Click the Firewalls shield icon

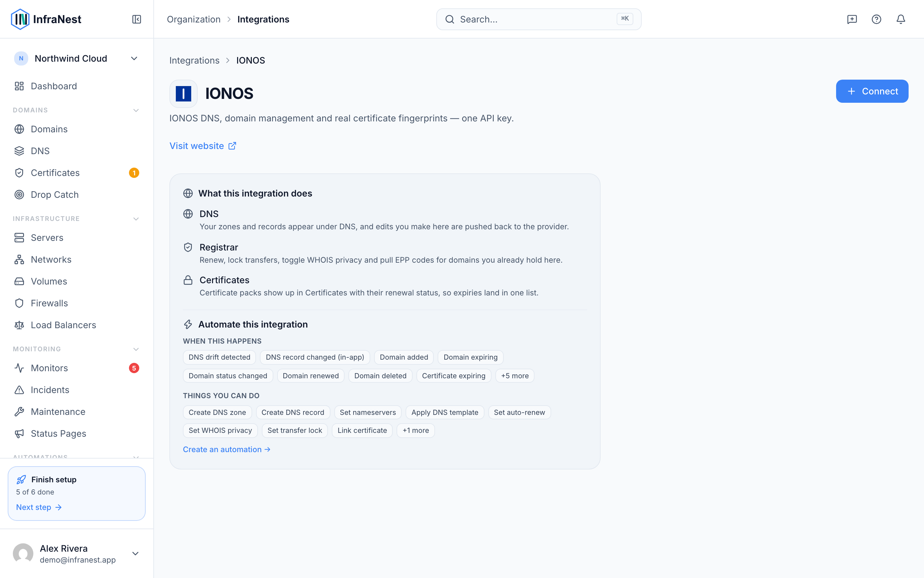click(x=19, y=303)
